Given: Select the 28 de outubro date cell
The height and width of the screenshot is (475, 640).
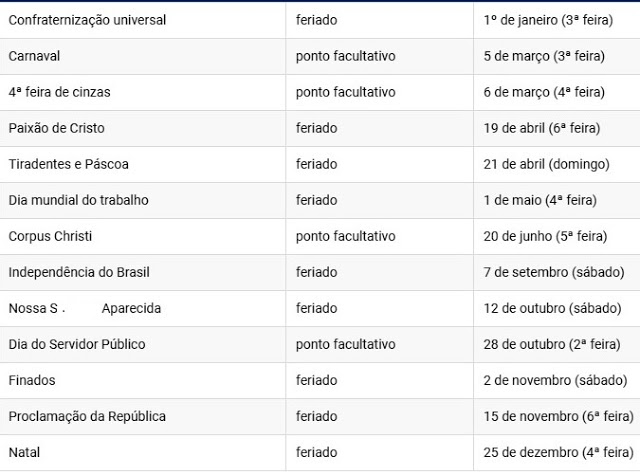Looking at the screenshot, I should [x=552, y=344].
